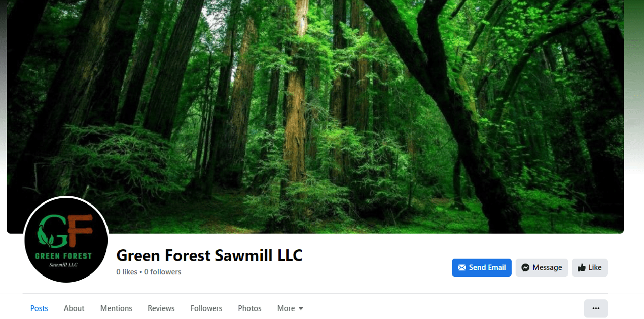
Task: Click the Message button
Action: click(542, 267)
